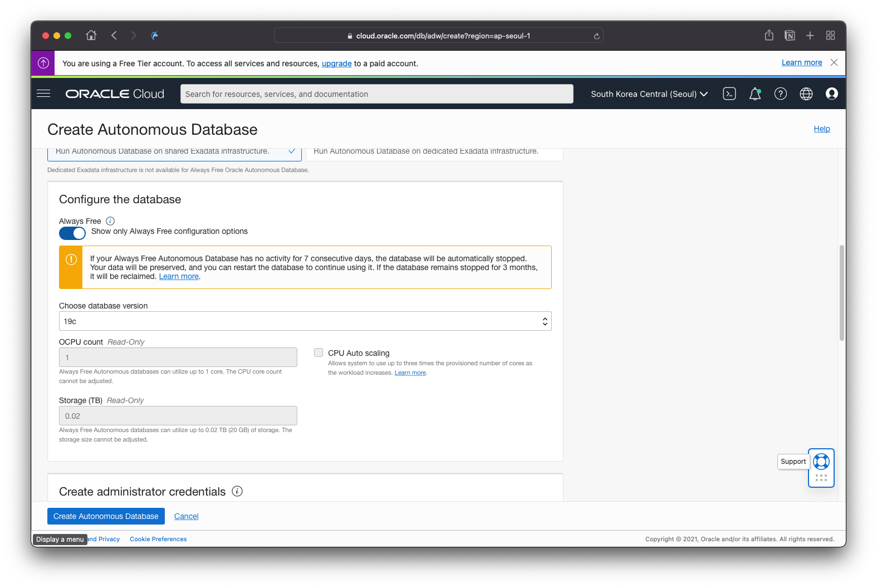Click the Oracle Cloud logo

point(115,94)
